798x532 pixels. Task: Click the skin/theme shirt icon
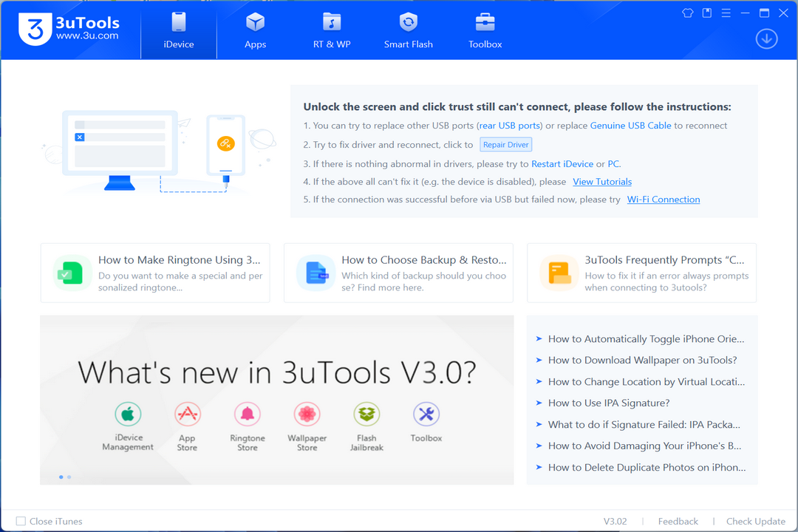(688, 13)
